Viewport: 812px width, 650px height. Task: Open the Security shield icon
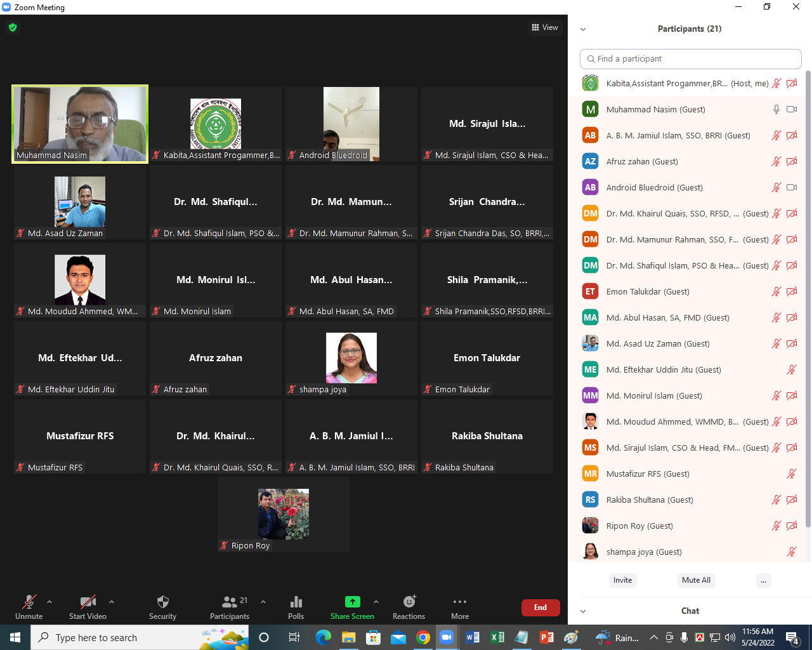click(x=162, y=602)
